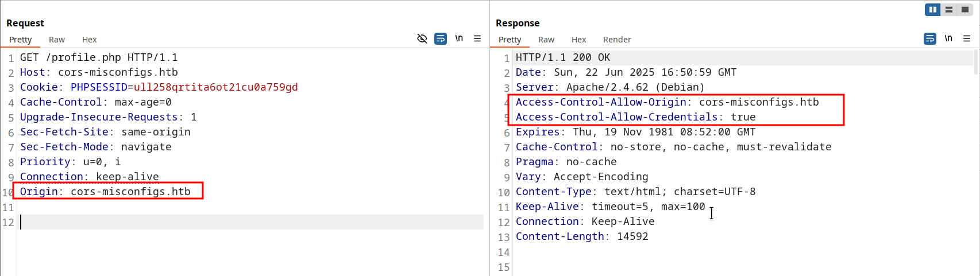This screenshot has width=980, height=276.
Task: Click the Content-Type text/html header
Action: 636,192
